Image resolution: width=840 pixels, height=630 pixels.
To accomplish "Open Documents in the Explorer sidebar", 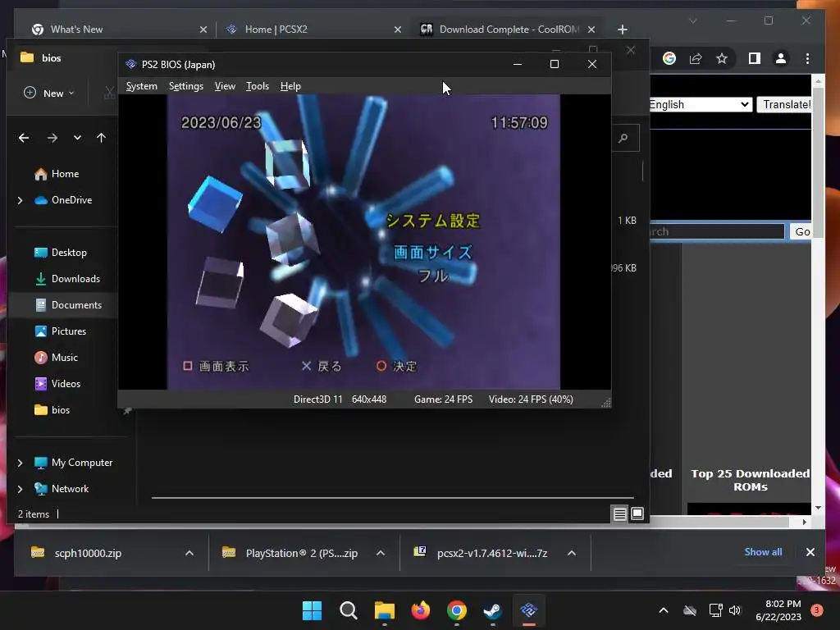I will click(68, 305).
